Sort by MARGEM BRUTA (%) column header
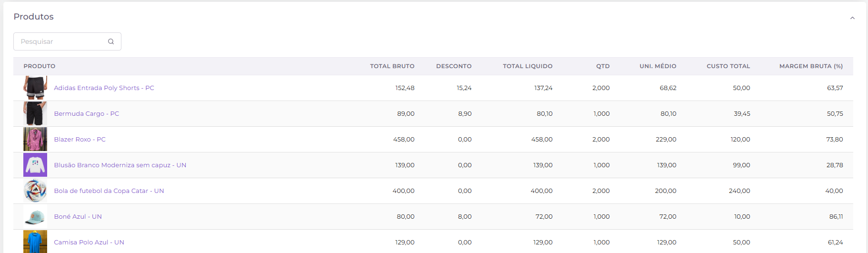This screenshot has width=868, height=253. pyautogui.click(x=811, y=66)
